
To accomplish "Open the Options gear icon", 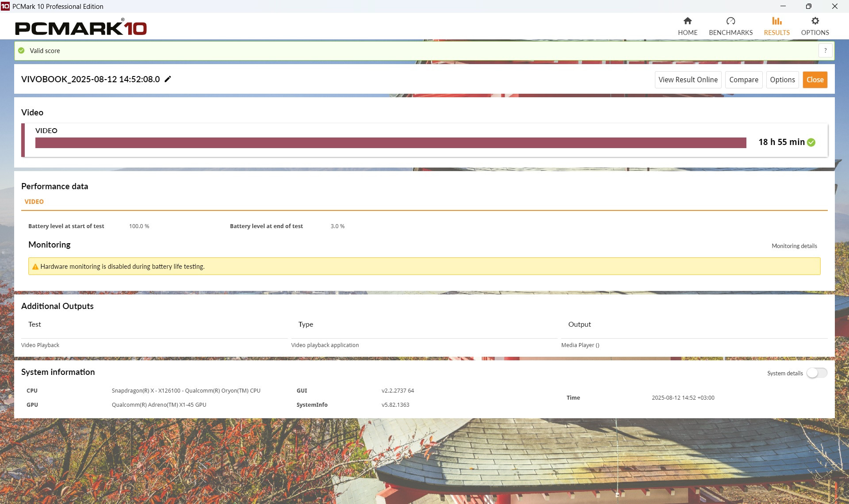I will click(x=815, y=21).
